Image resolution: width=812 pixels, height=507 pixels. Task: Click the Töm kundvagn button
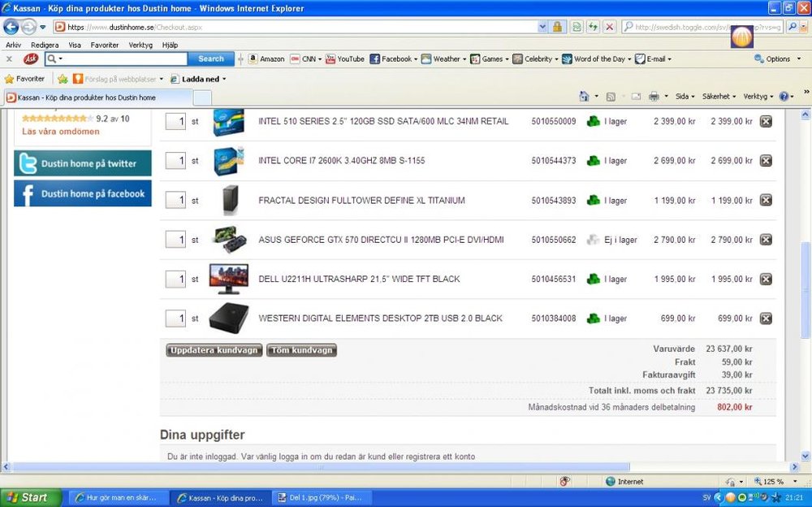point(302,350)
